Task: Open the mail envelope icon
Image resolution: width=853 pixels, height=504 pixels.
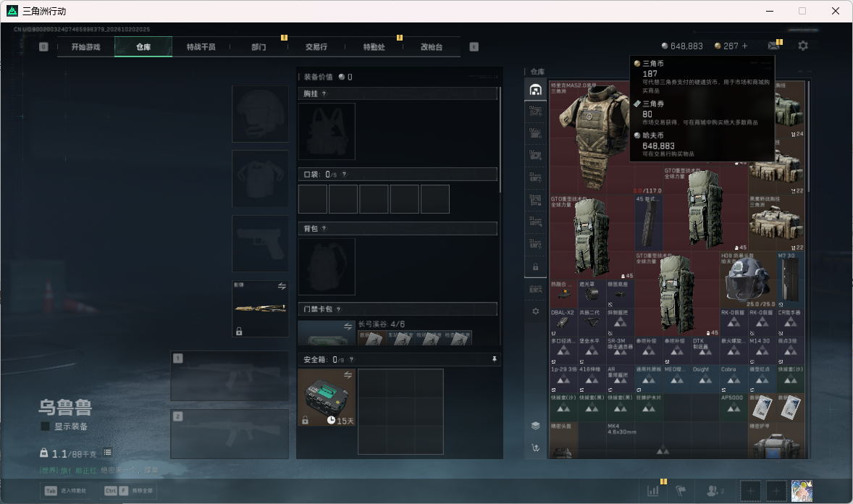Action: 773,46
